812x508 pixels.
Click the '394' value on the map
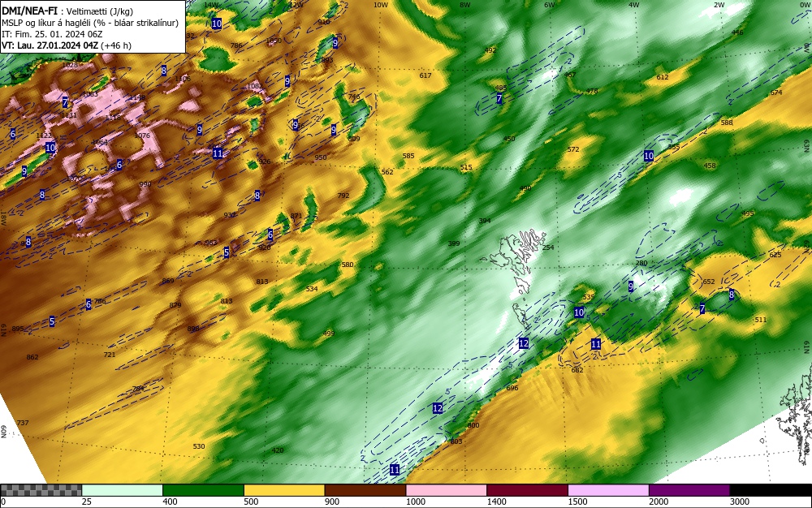tap(484, 221)
